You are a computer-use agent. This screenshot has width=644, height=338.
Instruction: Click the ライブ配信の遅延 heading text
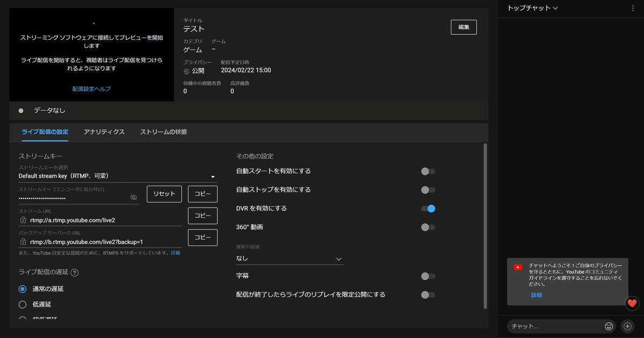coord(43,273)
